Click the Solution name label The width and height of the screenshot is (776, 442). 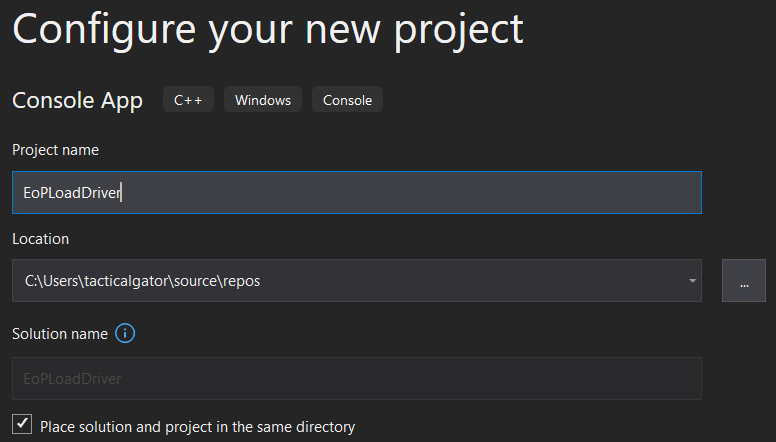(60, 334)
